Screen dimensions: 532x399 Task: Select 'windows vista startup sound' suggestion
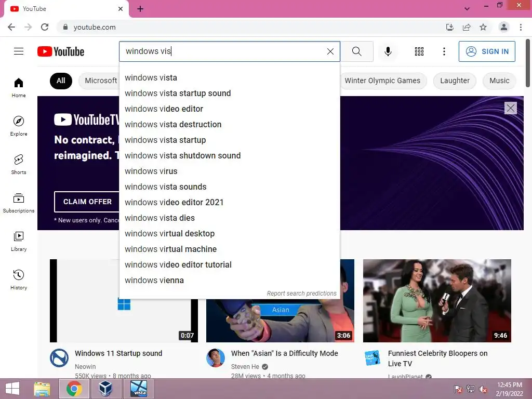pos(229,94)
